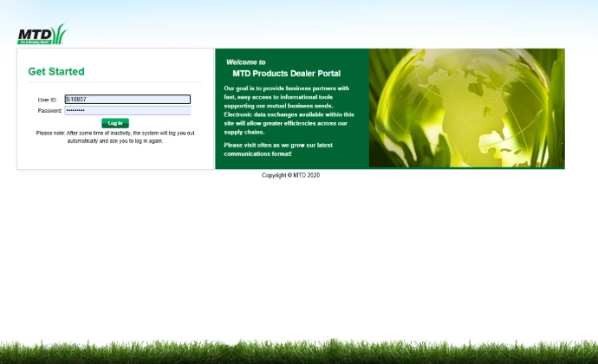Click the Get Started heading
This screenshot has width=598, height=364.
56,72
